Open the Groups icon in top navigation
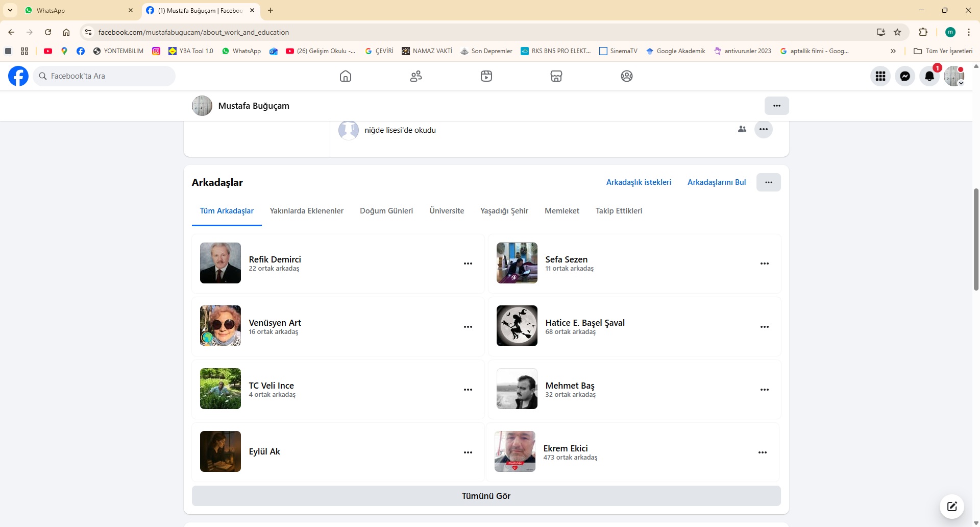980x527 pixels. (627, 76)
